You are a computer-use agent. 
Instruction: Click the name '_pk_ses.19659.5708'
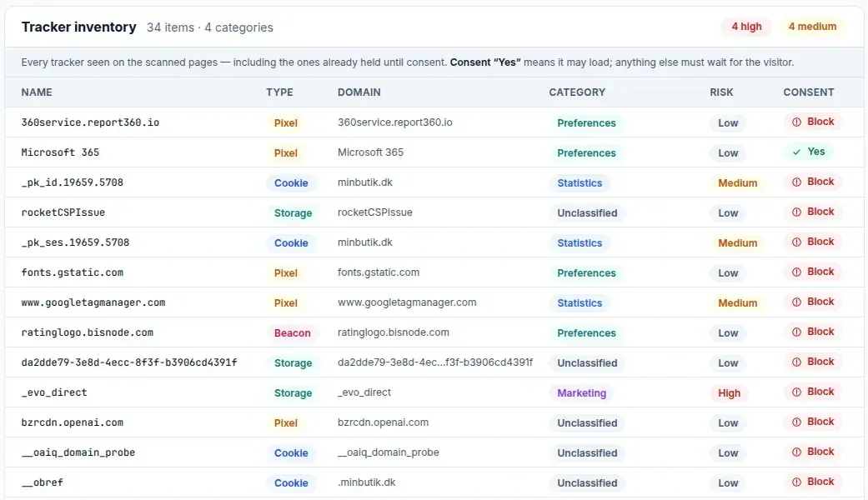75,242
